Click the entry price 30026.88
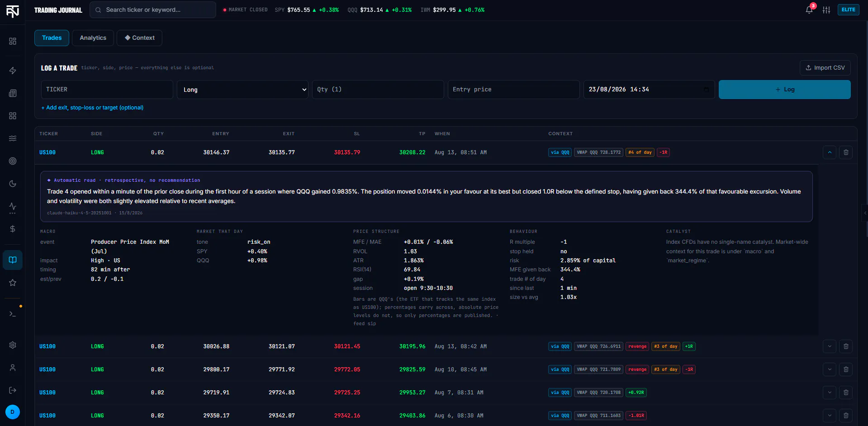The height and width of the screenshot is (426, 868). click(216, 346)
